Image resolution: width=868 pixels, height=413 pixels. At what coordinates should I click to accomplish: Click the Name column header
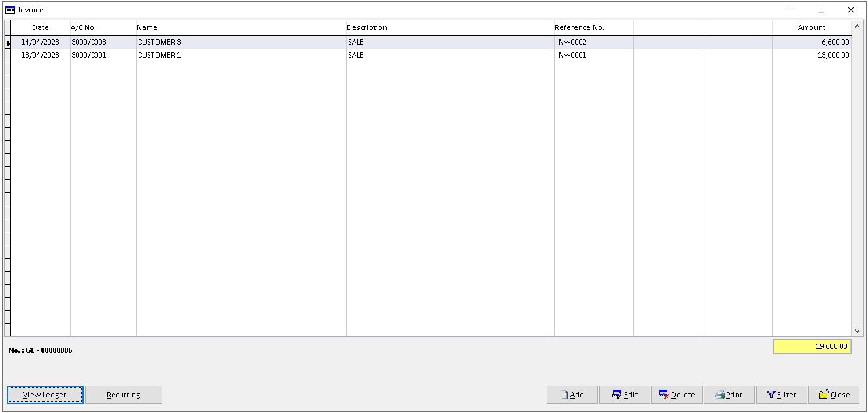coord(241,27)
